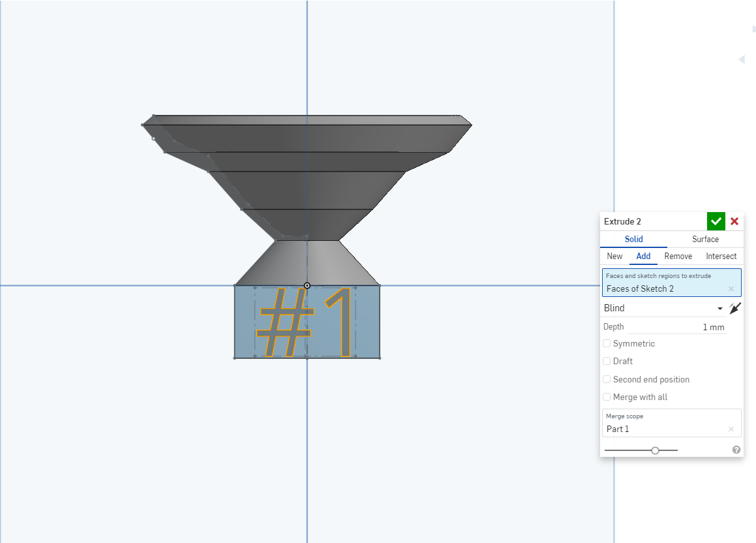756x543 pixels.
Task: Select the New operation mode
Action: [614, 256]
